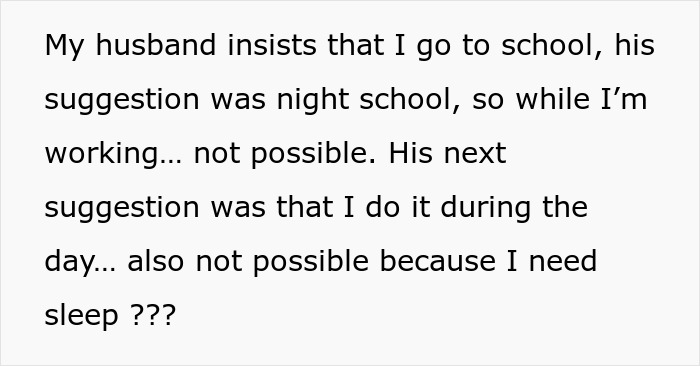This screenshot has width=700, height=366.
Task: Click the word "sleep"
Action: [x=82, y=317]
